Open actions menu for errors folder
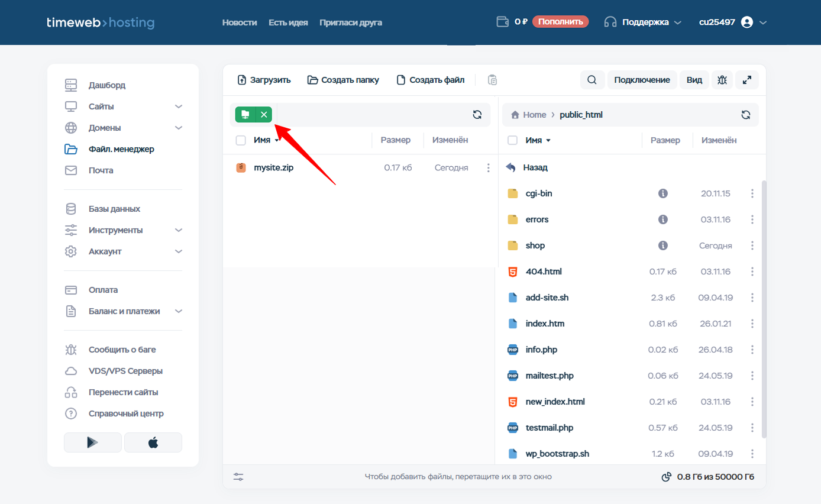Screen dimensions: 821x504 [752, 219]
